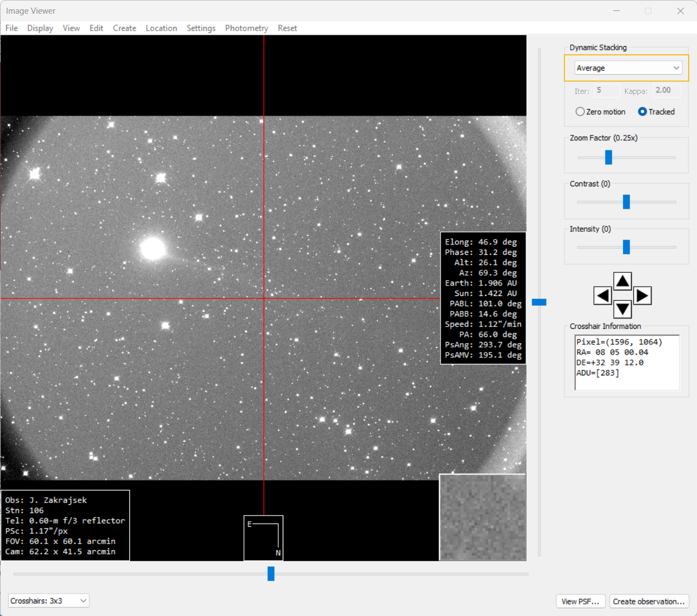Click the View PSF... button
697x616 pixels.
click(x=580, y=601)
